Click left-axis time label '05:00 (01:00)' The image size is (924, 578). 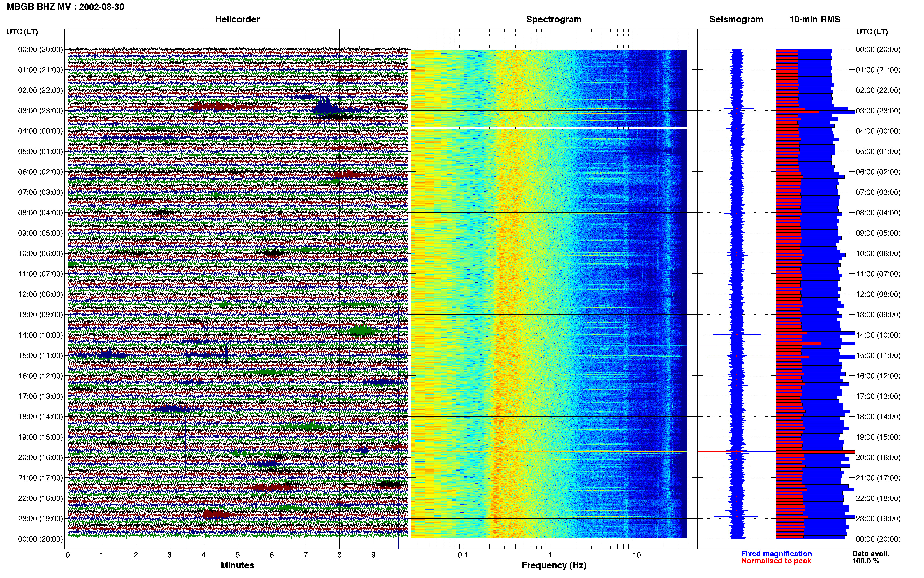point(41,151)
